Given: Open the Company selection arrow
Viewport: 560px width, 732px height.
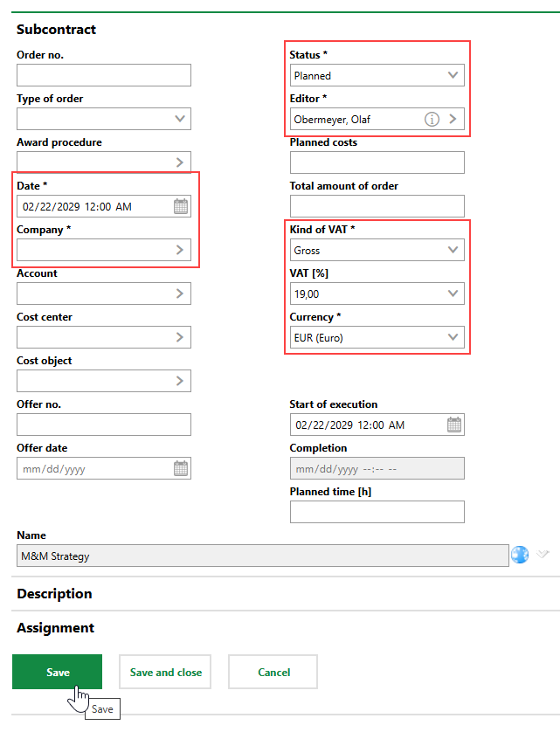Looking at the screenshot, I should (x=180, y=250).
